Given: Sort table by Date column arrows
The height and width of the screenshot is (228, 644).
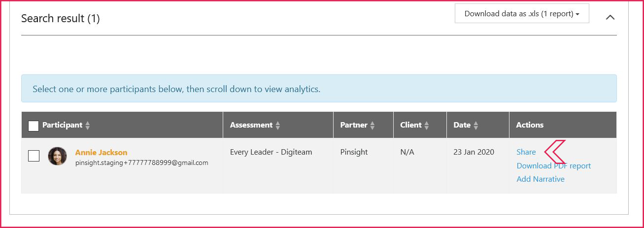Looking at the screenshot, I should [x=476, y=126].
